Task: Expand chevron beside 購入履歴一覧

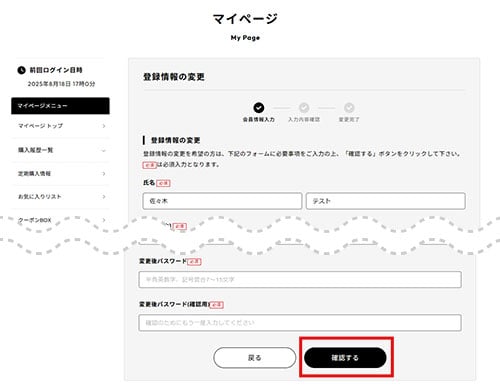Action: (x=104, y=151)
